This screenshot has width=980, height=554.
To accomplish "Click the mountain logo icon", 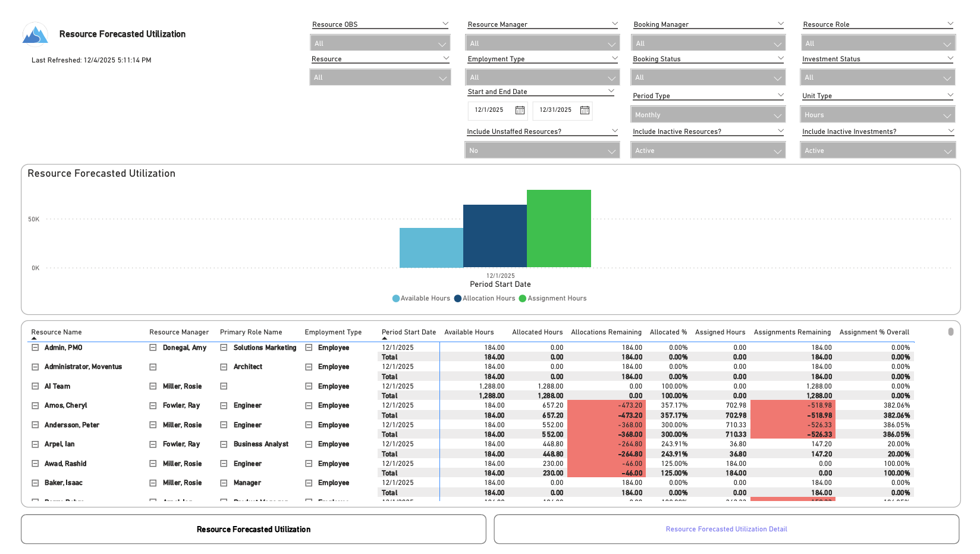I will 35,35.
